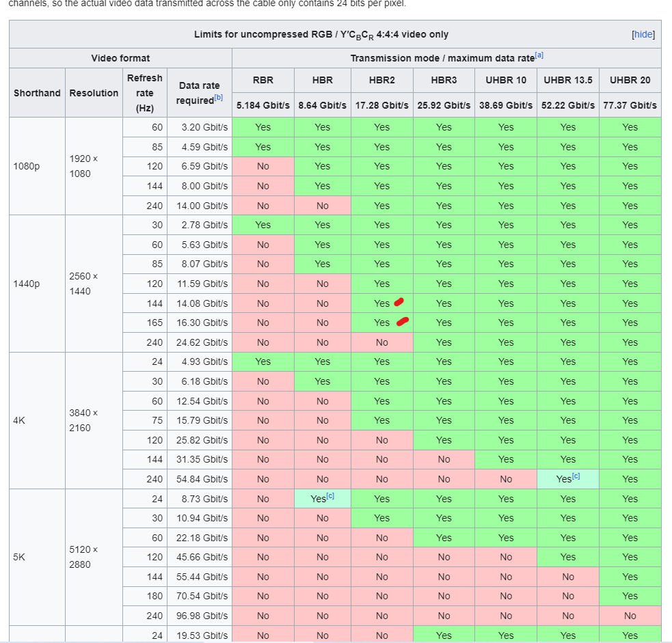Click the 12.54 Gbit/s data rate cell
This screenshot has height=643, width=672.
coord(200,401)
